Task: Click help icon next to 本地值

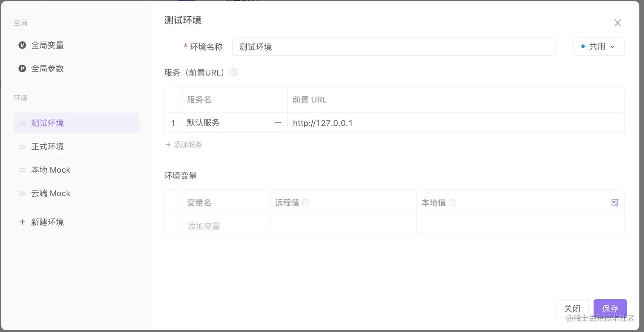Action: point(452,203)
